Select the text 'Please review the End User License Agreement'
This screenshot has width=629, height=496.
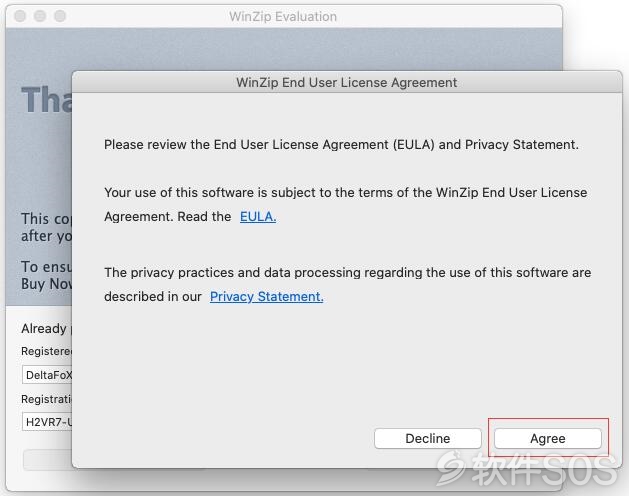click(246, 144)
